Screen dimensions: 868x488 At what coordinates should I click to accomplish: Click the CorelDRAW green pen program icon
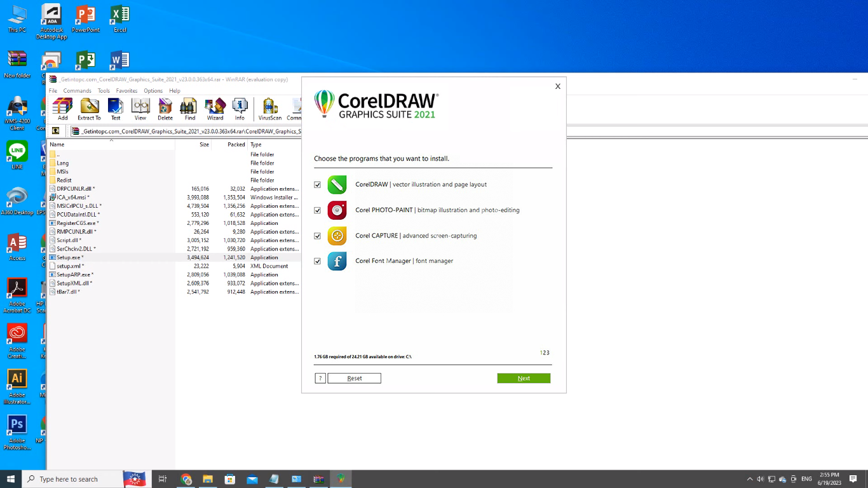(337, 184)
